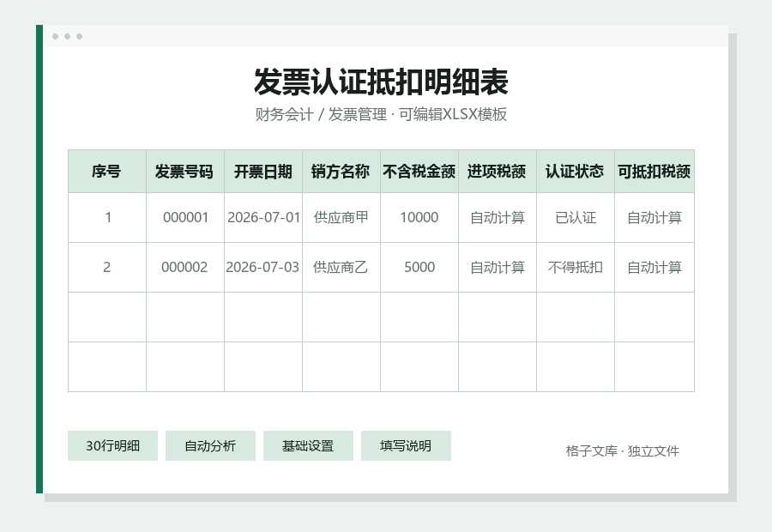Click subtitle 财务会计 / 发票管理 text

321,114
